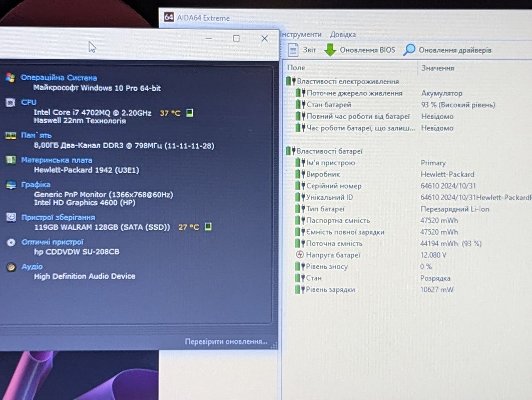The height and width of the screenshot is (400, 532).
Task: Open the Операційна Система section link
Action: pyautogui.click(x=59, y=78)
